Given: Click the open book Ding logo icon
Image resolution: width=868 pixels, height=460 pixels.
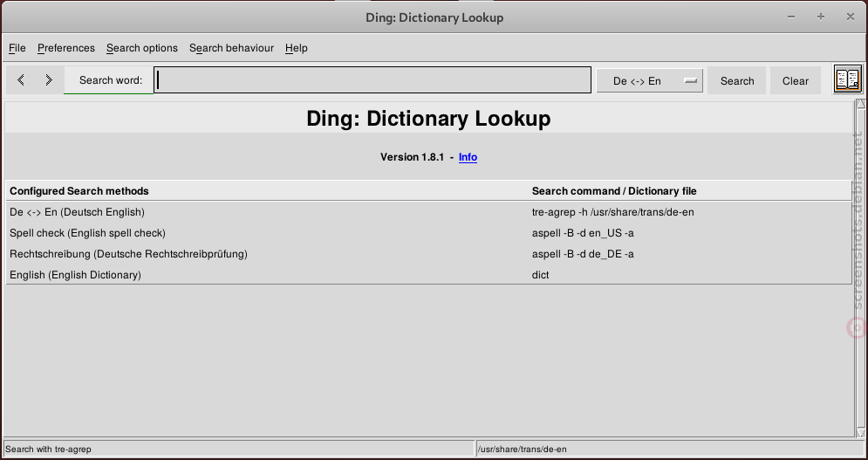Looking at the screenshot, I should click(848, 79).
